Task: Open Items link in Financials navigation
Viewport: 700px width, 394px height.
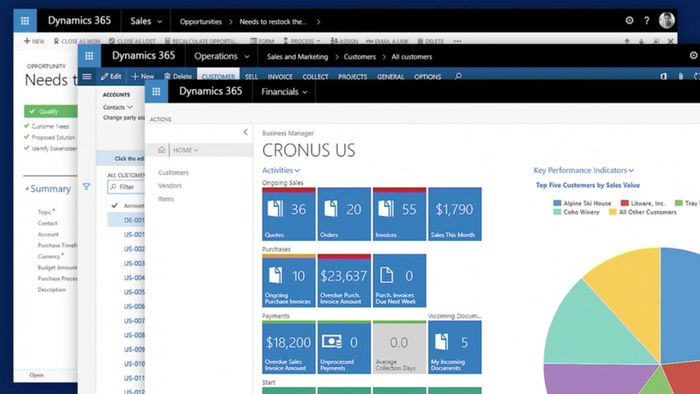Action: coord(166,199)
